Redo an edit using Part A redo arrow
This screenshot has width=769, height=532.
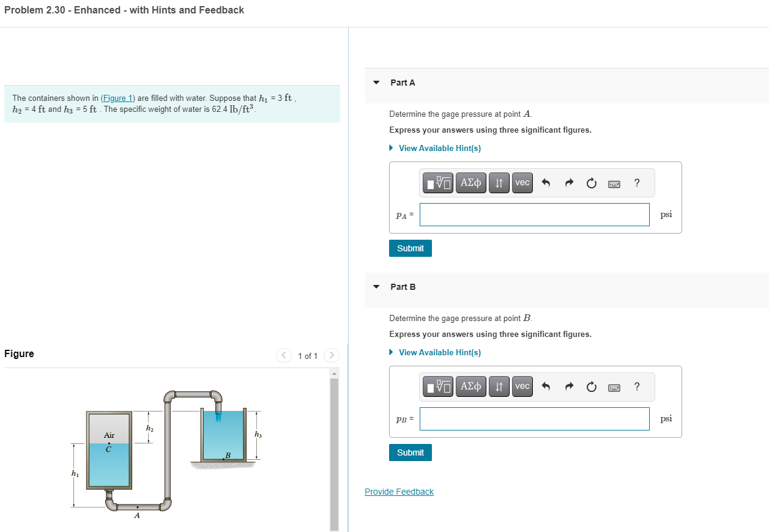pos(569,182)
